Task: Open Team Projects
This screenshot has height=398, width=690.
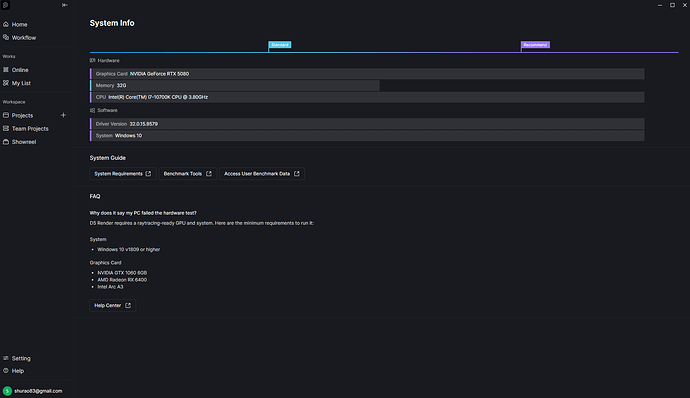Action: [x=30, y=129]
